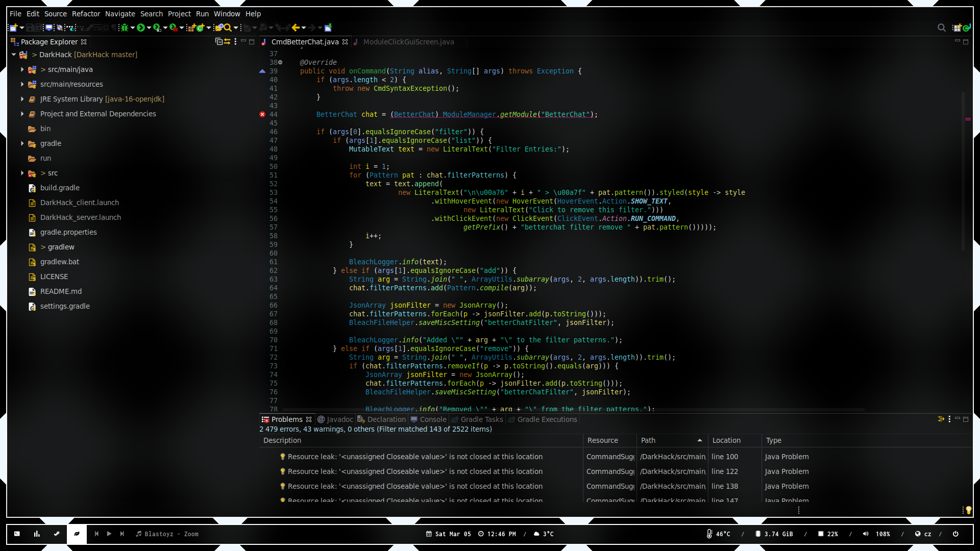Click the Debug bug icon
The image size is (980, 551).
click(124, 28)
